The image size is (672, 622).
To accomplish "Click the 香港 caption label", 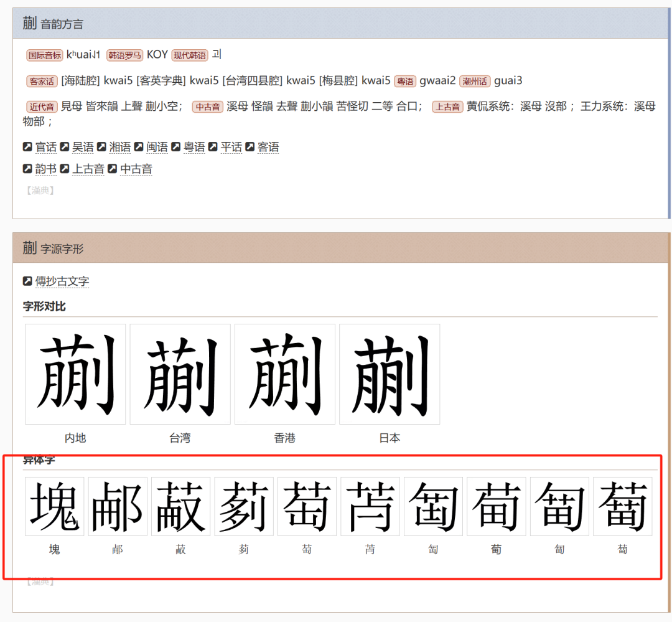I will pos(285,438).
